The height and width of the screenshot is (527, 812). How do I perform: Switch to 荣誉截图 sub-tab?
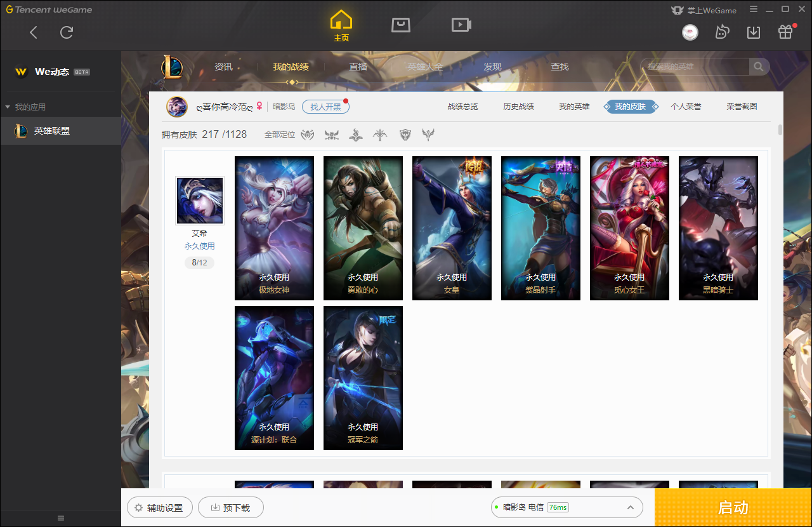click(742, 107)
